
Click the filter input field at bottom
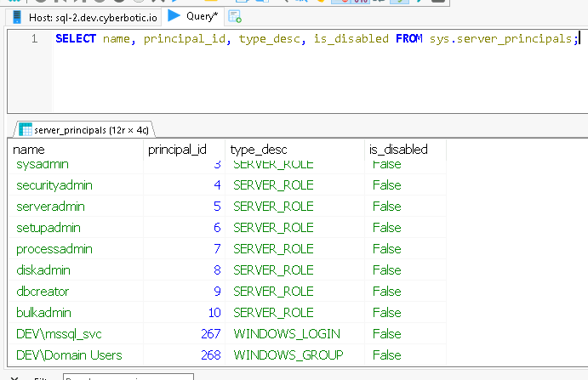(x=122, y=377)
